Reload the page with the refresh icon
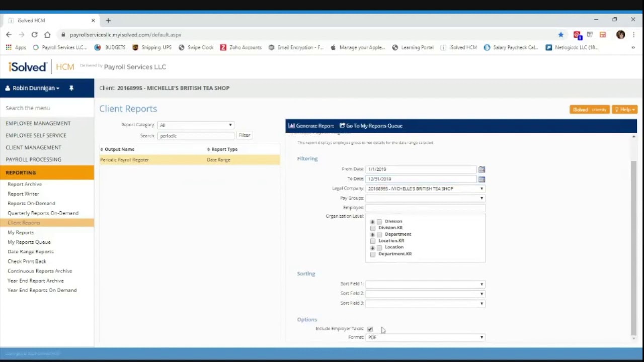Viewport: 644px width, 362px height. coord(34,35)
